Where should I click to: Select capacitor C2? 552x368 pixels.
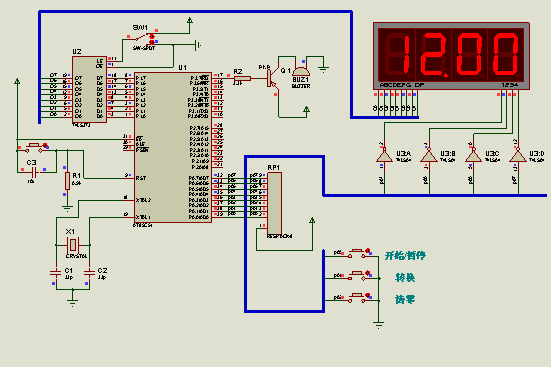point(89,273)
